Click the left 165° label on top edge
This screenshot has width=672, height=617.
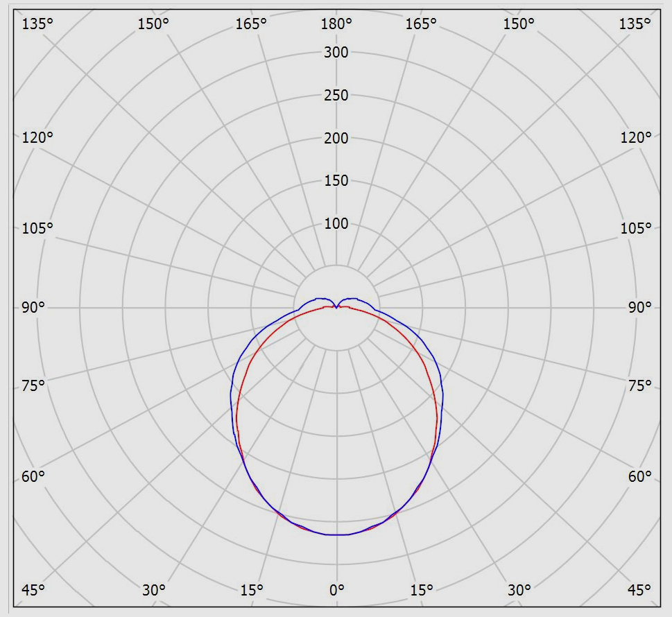pos(251,24)
